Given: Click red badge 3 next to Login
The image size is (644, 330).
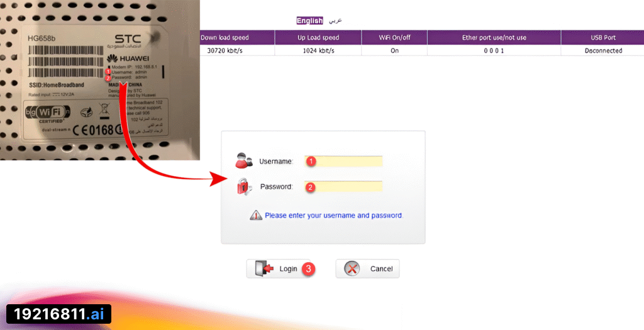Looking at the screenshot, I should click(x=308, y=269).
